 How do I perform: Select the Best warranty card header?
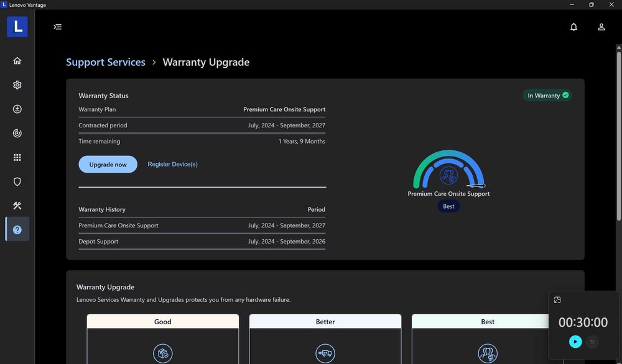coord(488,322)
